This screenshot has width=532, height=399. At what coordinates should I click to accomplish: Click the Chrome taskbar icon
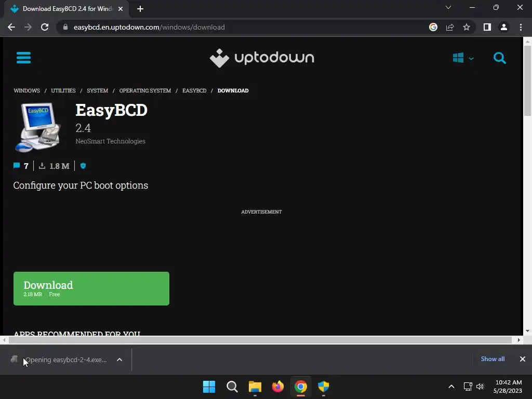coord(301,387)
